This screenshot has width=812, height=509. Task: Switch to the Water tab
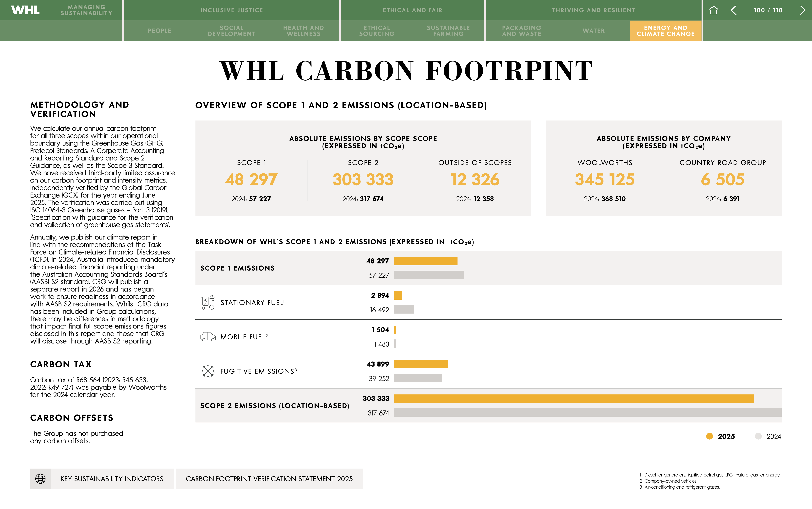pos(594,31)
